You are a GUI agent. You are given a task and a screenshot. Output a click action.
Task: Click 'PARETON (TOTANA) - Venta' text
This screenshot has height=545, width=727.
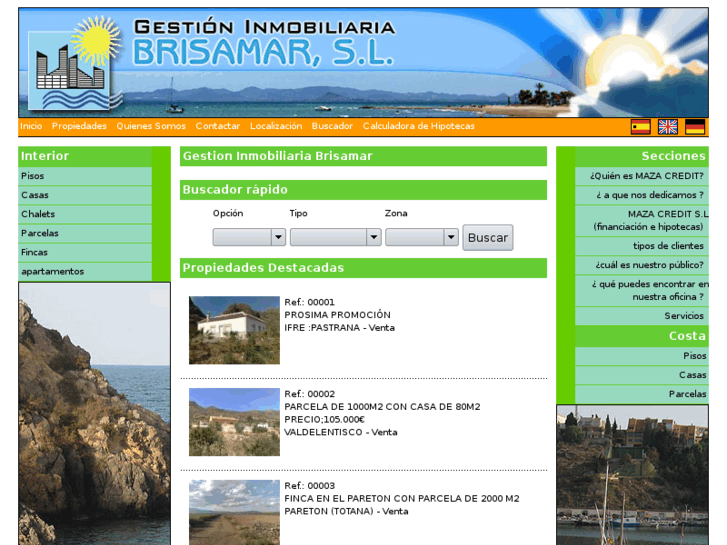[x=346, y=512]
